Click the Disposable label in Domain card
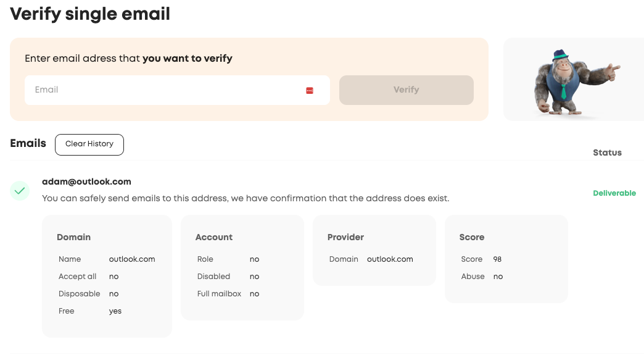Screen dimensions: 644x355 coord(79,294)
